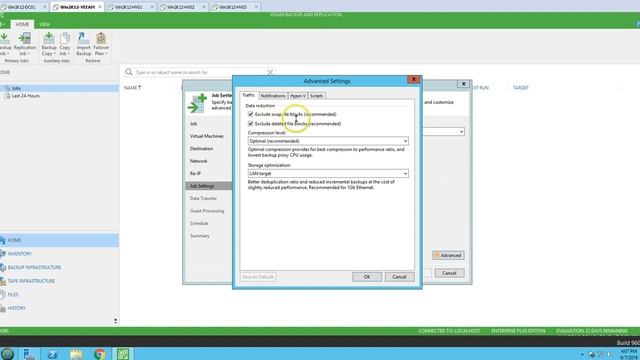Click Cancel in the job wizard window
Image resolution: width=640 pixels, height=360 pixels.
(449, 273)
